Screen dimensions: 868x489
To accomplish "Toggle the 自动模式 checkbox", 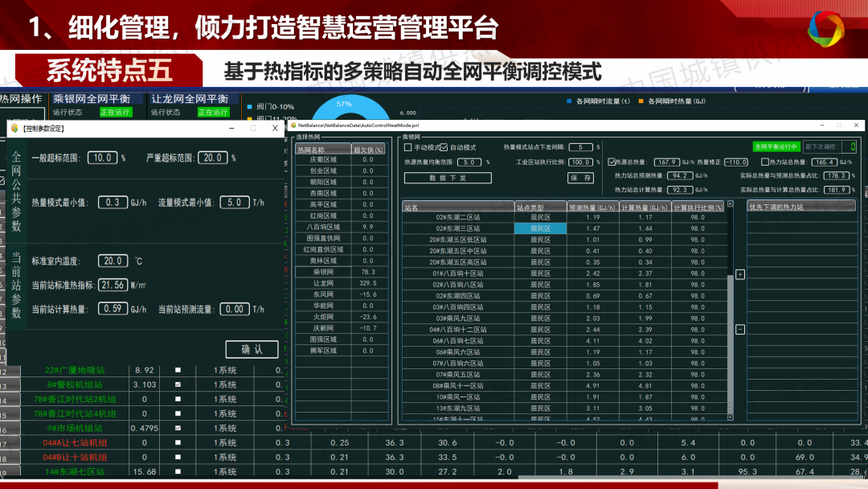I will 444,148.
